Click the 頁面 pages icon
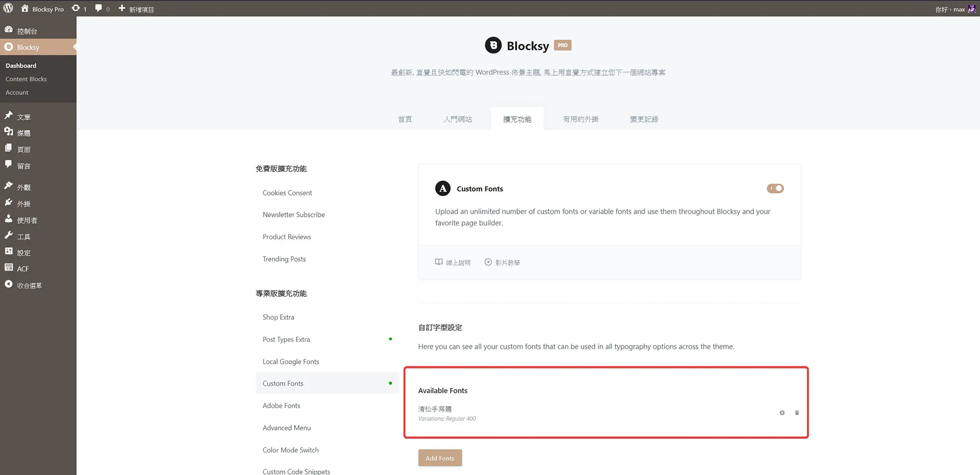 tap(9, 148)
